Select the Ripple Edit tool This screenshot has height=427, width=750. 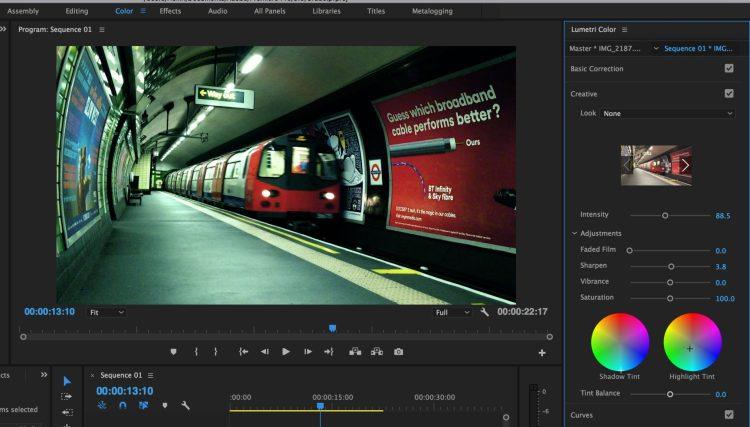[67, 412]
